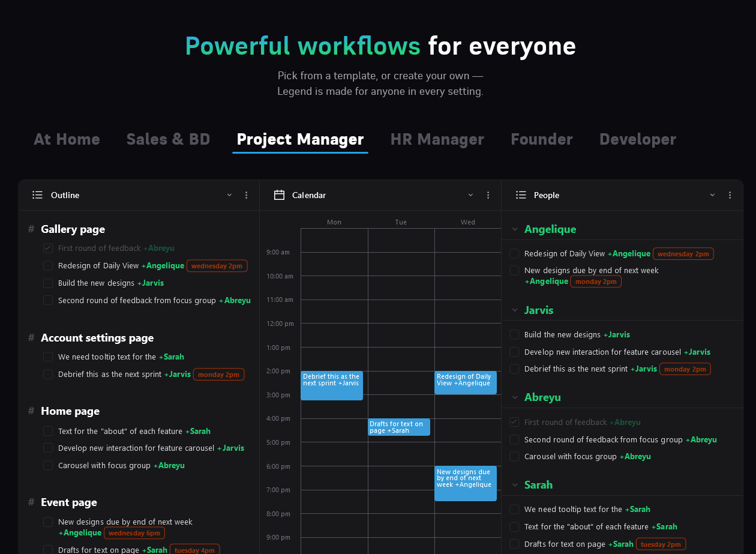Switch to the HR Manager tab
756x554 pixels.
[437, 139]
